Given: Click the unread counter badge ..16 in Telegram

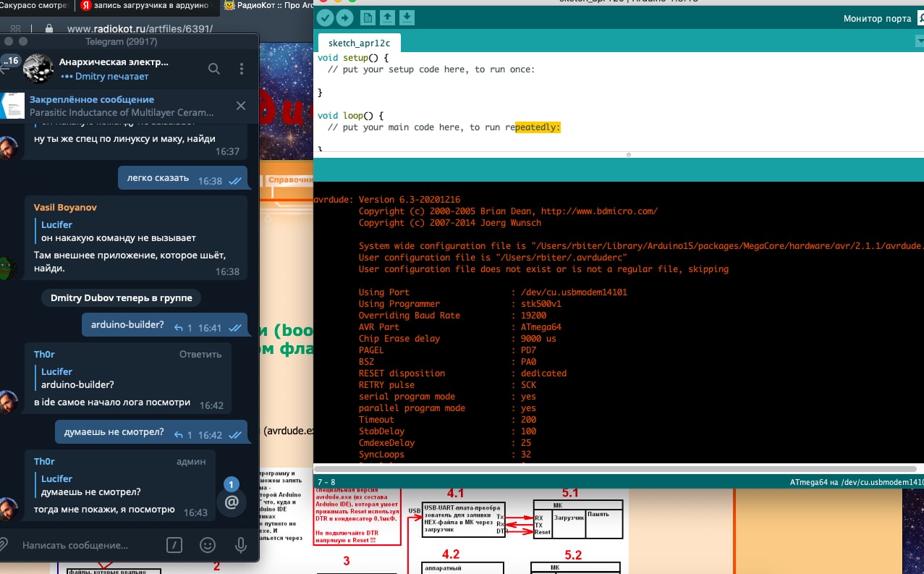Looking at the screenshot, I should point(10,62).
